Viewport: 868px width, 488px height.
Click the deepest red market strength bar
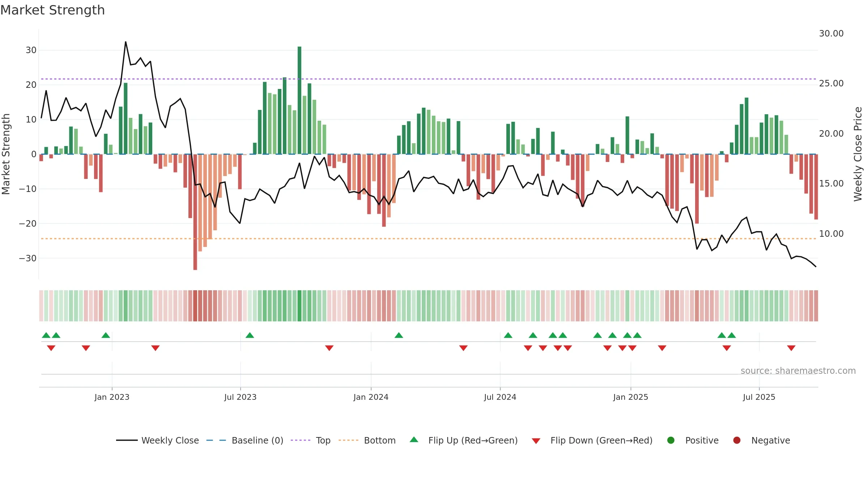pos(195,212)
